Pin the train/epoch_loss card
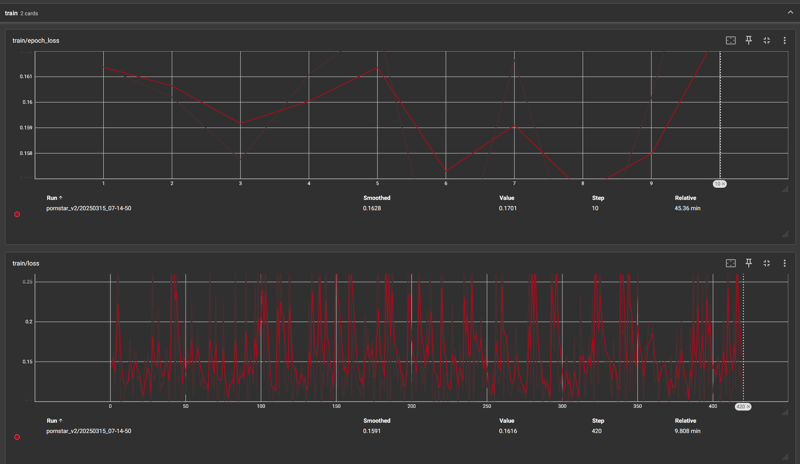This screenshot has height=464, width=800. (x=748, y=40)
